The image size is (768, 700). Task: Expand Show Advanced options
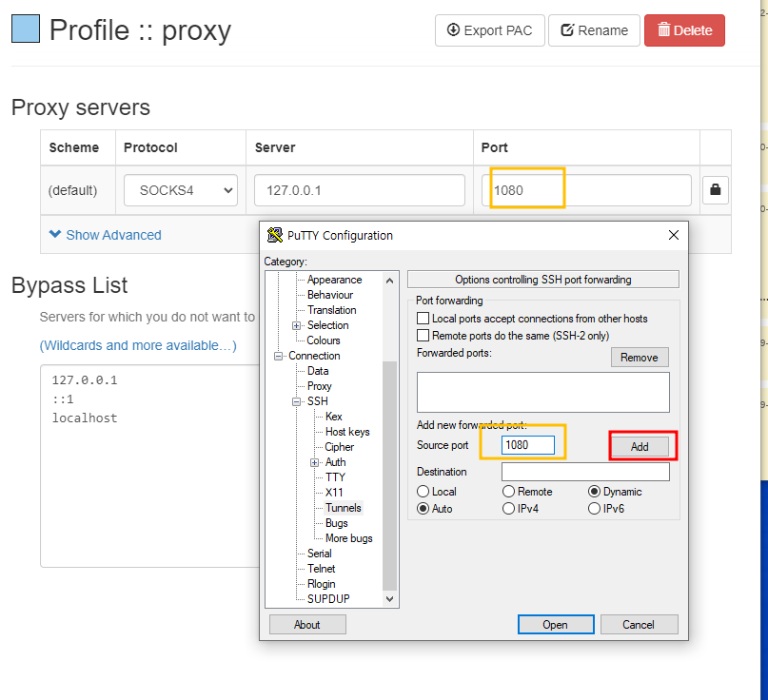tap(106, 235)
